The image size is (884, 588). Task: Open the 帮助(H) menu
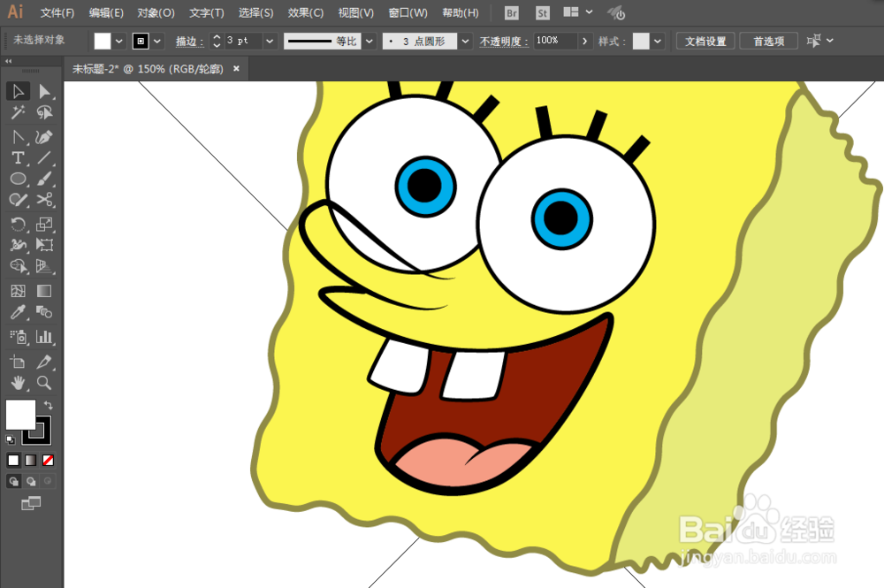460,13
